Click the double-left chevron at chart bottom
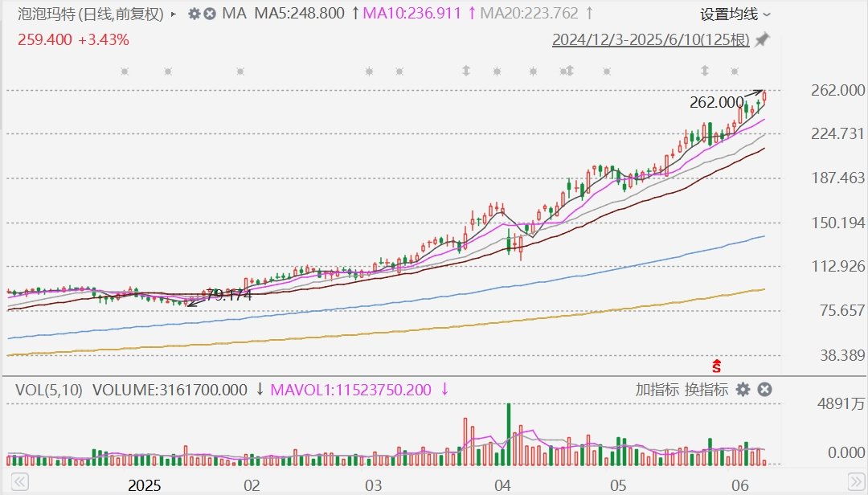The image size is (868, 495). pyautogui.click(x=20, y=480)
